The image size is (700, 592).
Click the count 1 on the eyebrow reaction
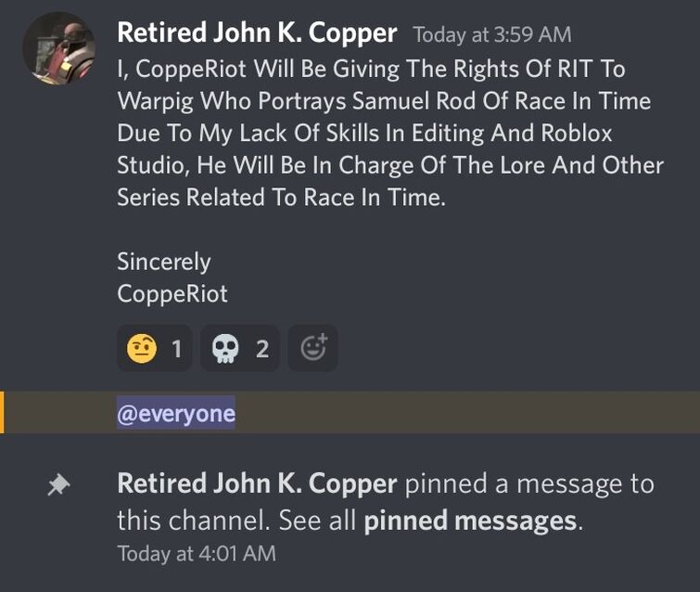tap(177, 350)
